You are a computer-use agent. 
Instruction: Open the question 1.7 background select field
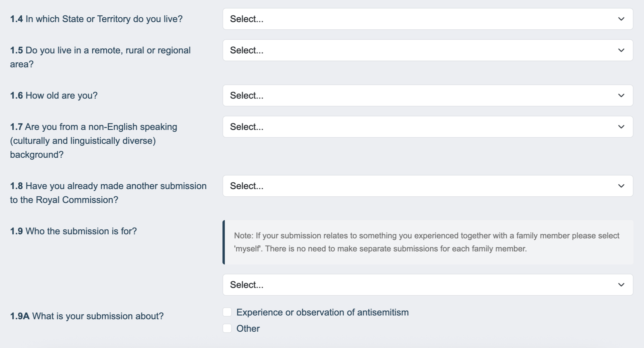[401, 127]
